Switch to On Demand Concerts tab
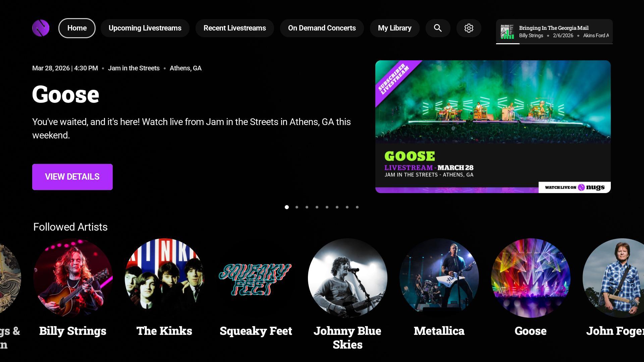 click(x=322, y=28)
